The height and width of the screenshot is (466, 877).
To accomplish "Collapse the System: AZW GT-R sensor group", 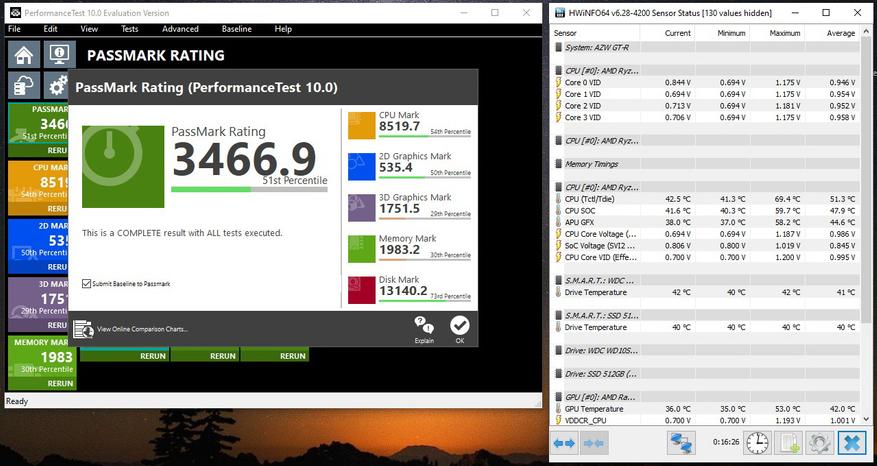I will (x=558, y=47).
